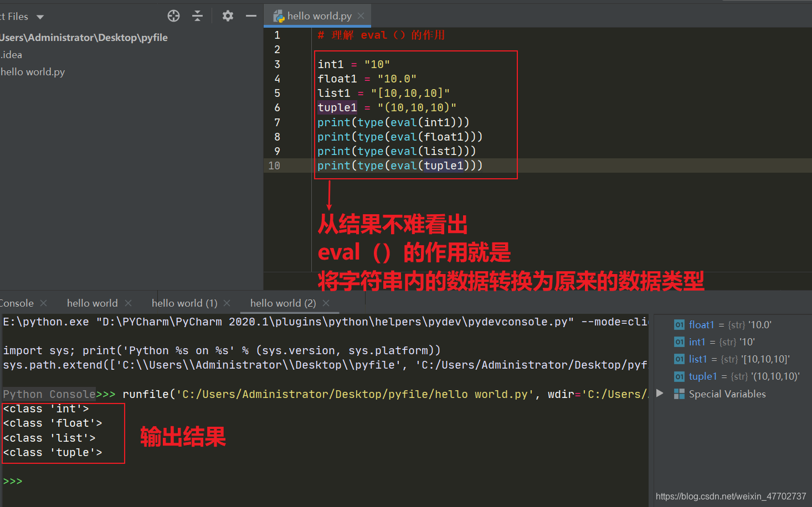Viewport: 812px width, 507px height.
Task: Expand the Special Variables node
Action: pos(660,394)
